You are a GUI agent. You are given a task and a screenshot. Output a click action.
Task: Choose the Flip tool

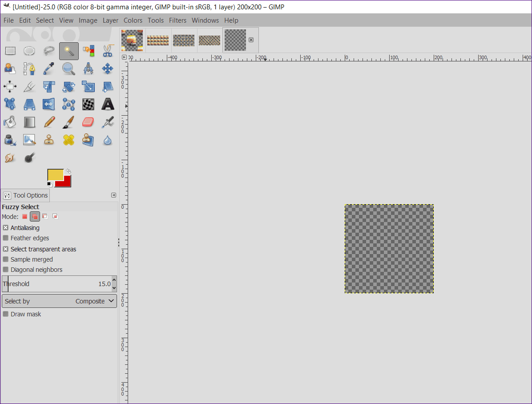click(x=49, y=104)
